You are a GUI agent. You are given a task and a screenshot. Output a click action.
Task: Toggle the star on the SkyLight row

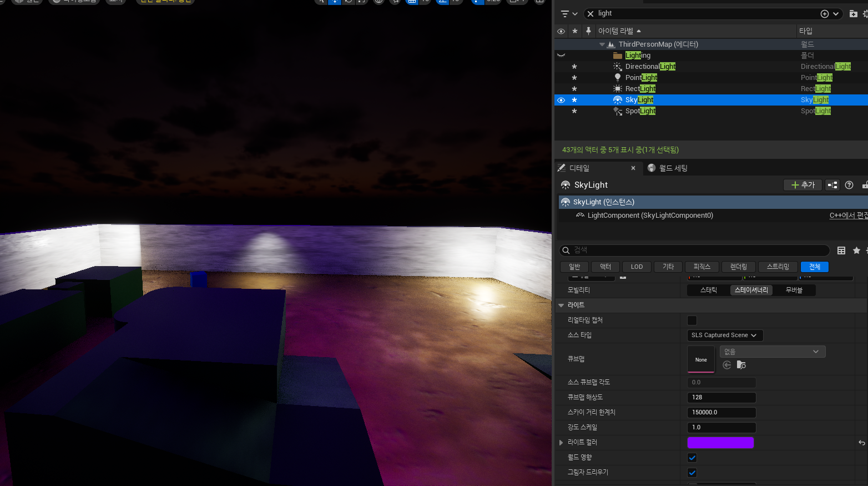[x=574, y=100]
